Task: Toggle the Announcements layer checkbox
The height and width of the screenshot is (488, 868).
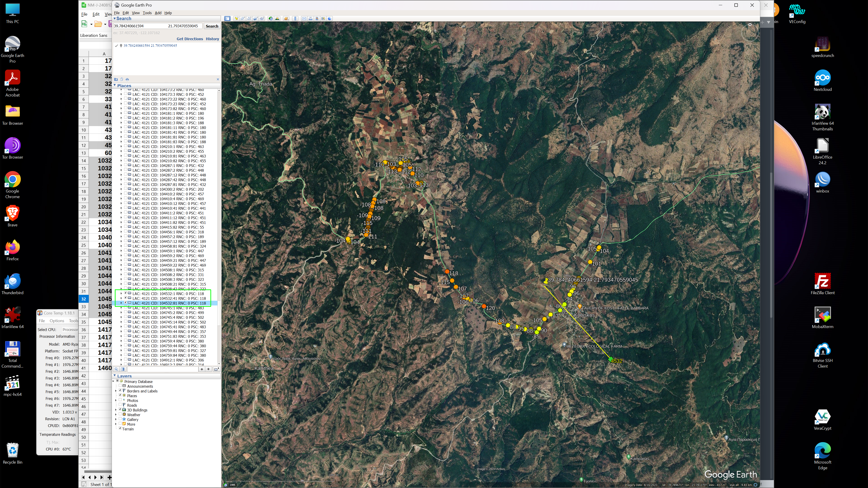Action: click(x=120, y=386)
